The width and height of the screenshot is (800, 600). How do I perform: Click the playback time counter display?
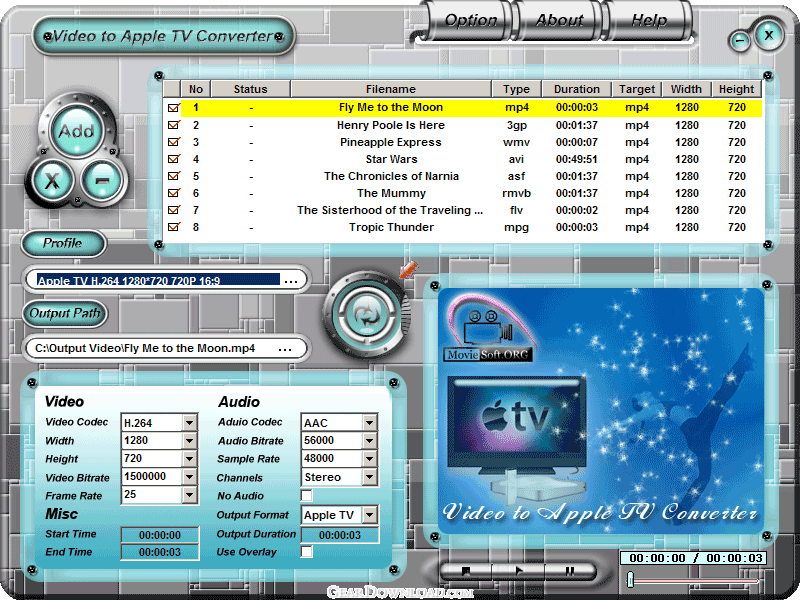(695, 558)
